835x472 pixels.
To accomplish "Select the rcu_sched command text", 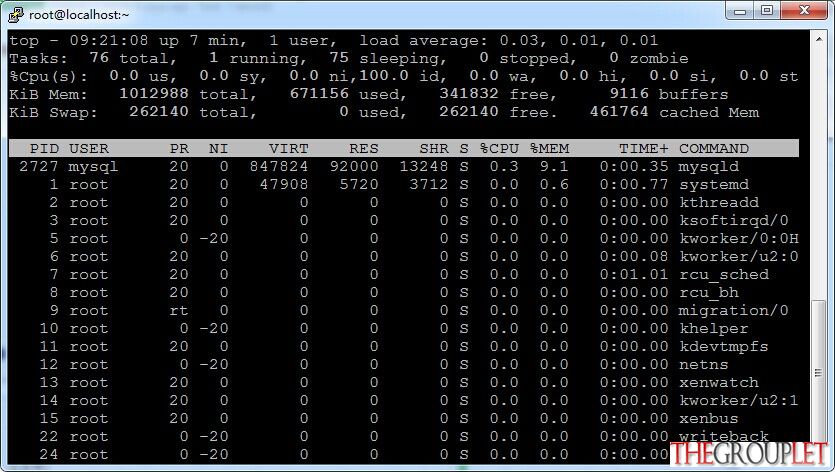I will [724, 275].
